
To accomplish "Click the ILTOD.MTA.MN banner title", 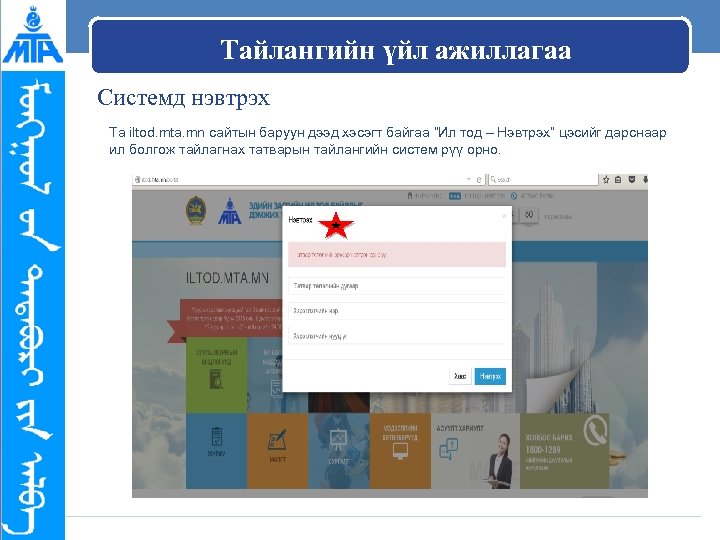I will point(227,278).
